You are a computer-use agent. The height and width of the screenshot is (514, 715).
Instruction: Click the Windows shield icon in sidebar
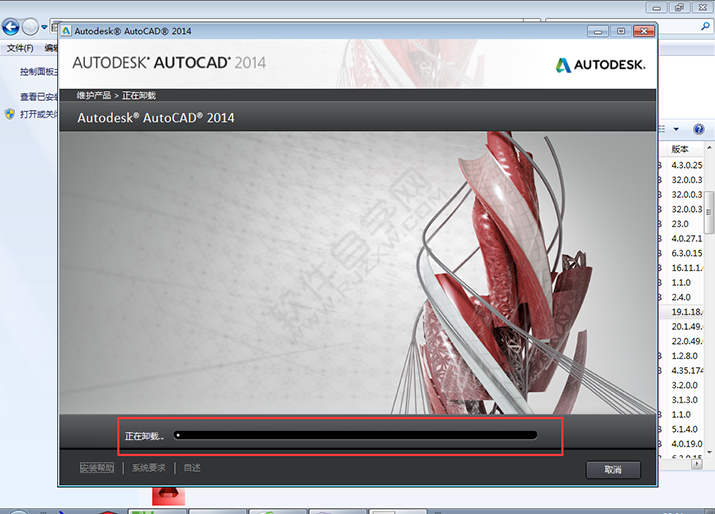click(x=9, y=114)
